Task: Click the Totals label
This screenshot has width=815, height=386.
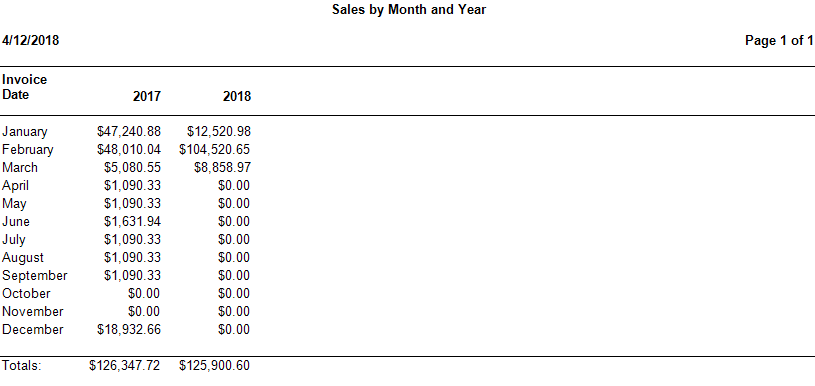Action: pyautogui.click(x=21, y=366)
